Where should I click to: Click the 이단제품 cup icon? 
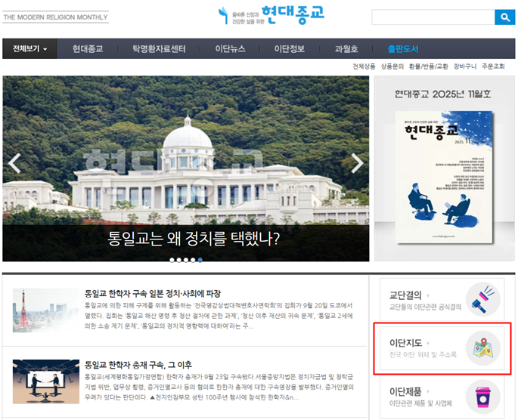(482, 397)
